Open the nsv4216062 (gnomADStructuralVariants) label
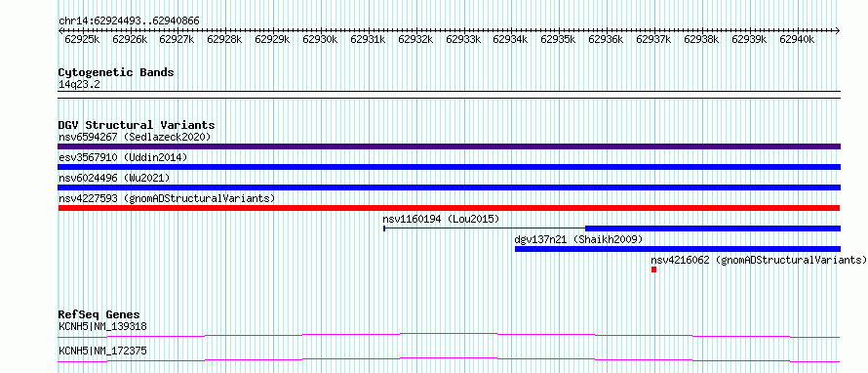Image resolution: width=868 pixels, height=373 pixels. tap(759, 260)
